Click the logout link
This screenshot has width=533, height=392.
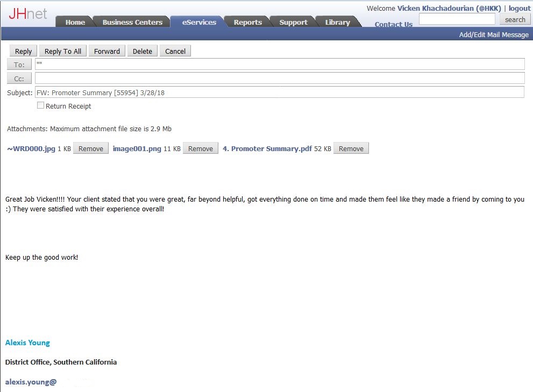[520, 8]
